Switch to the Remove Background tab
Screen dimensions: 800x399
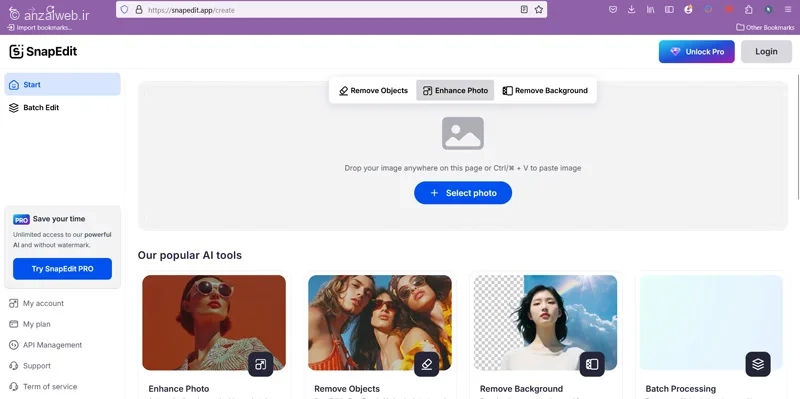click(x=545, y=90)
